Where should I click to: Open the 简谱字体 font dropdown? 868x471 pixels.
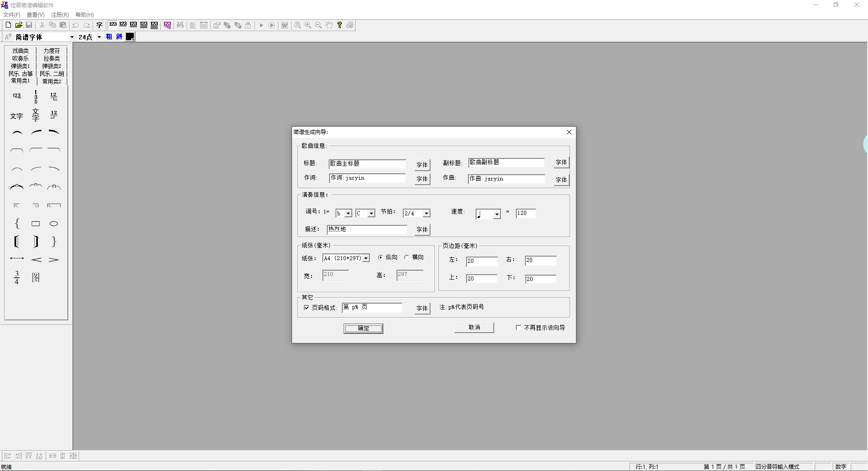click(72, 37)
